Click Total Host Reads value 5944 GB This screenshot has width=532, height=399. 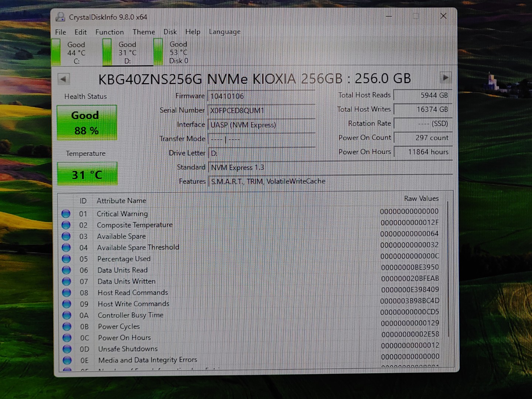423,95
